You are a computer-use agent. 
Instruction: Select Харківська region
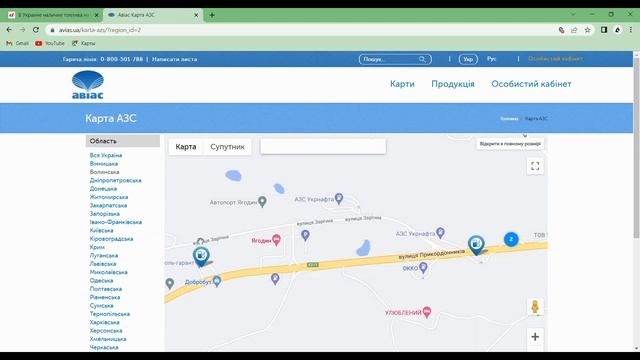point(104,322)
